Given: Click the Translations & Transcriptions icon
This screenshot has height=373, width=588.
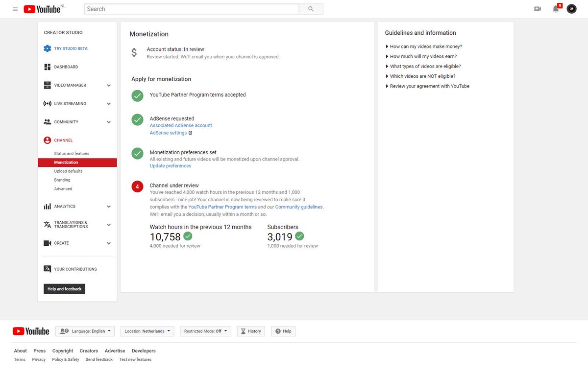Looking at the screenshot, I should 47,225.
